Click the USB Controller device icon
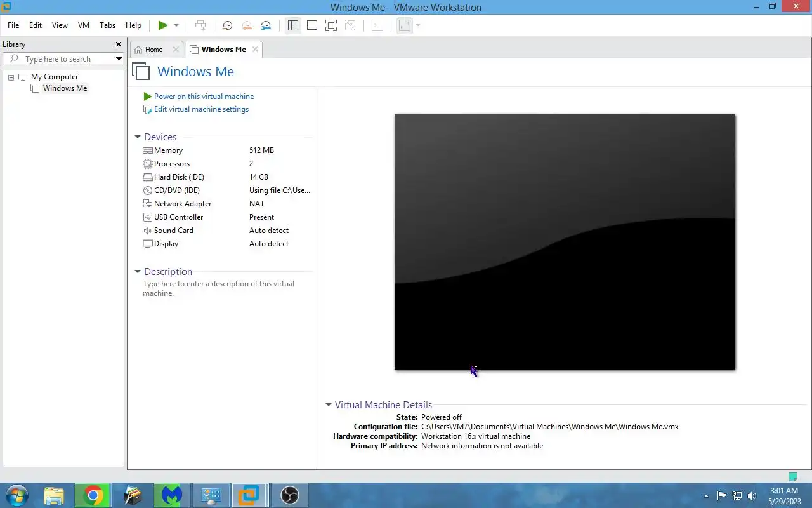This screenshot has height=508, width=812. [x=148, y=217]
